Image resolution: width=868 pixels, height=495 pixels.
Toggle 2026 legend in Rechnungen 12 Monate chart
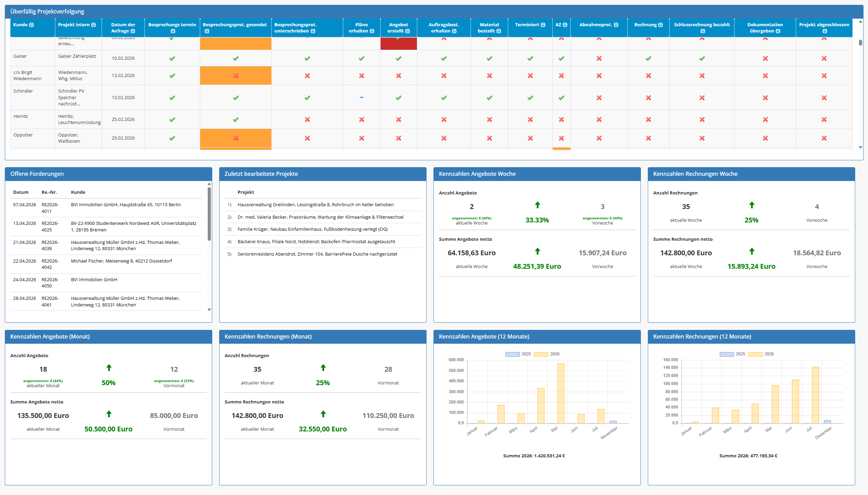click(x=760, y=354)
